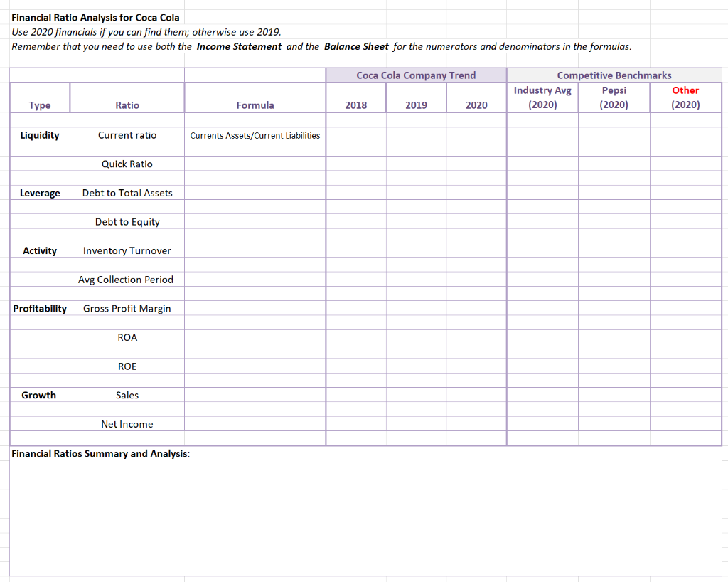Select the 'Pepsi (2020)' header
The width and height of the screenshot is (728, 582).
[x=614, y=97]
